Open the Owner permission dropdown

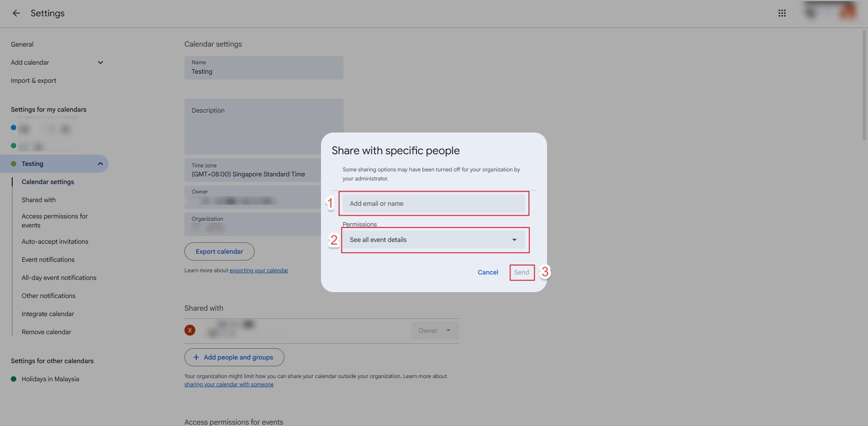(434, 331)
